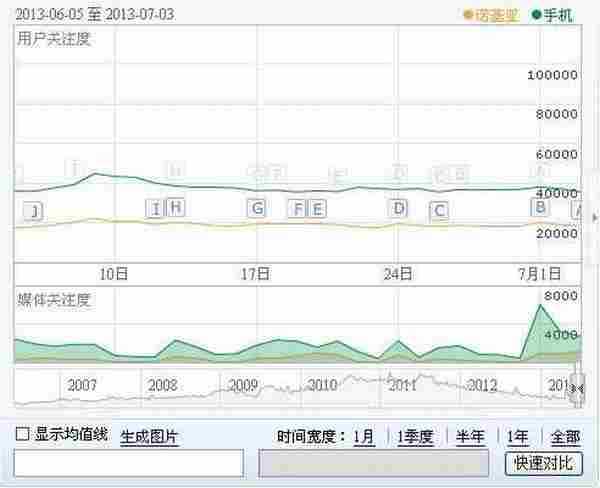Click the boxed news marker D
This screenshot has height=488, width=600.
point(399,208)
